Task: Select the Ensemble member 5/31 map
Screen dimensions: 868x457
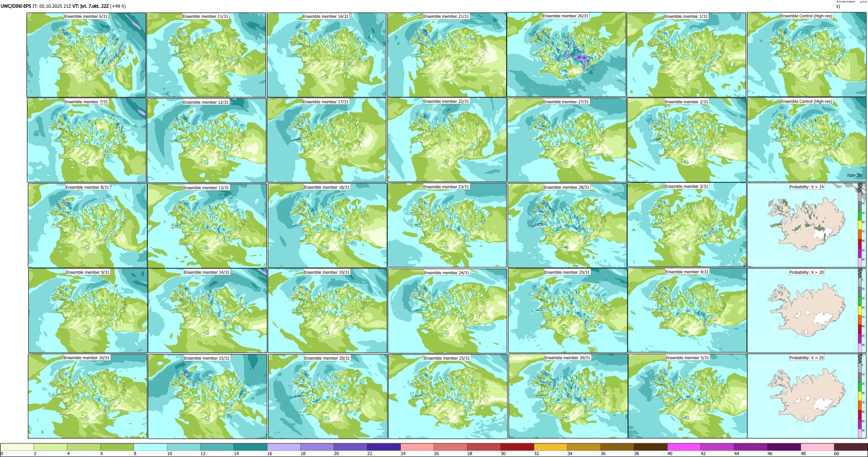Action: [x=688, y=396]
